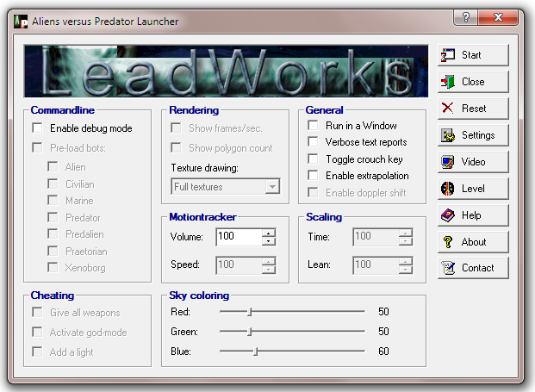Image resolution: width=535 pixels, height=392 pixels.
Task: Check the Praetorian bot checkbox
Action: click(x=53, y=251)
